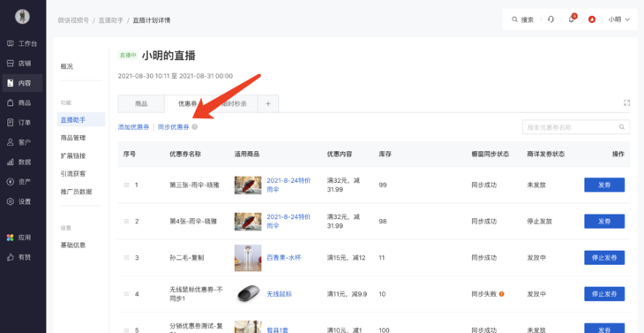This screenshot has width=644, height=333.
Task: Click the 搜索 magnifier icon in header
Action: pyautogui.click(x=514, y=19)
